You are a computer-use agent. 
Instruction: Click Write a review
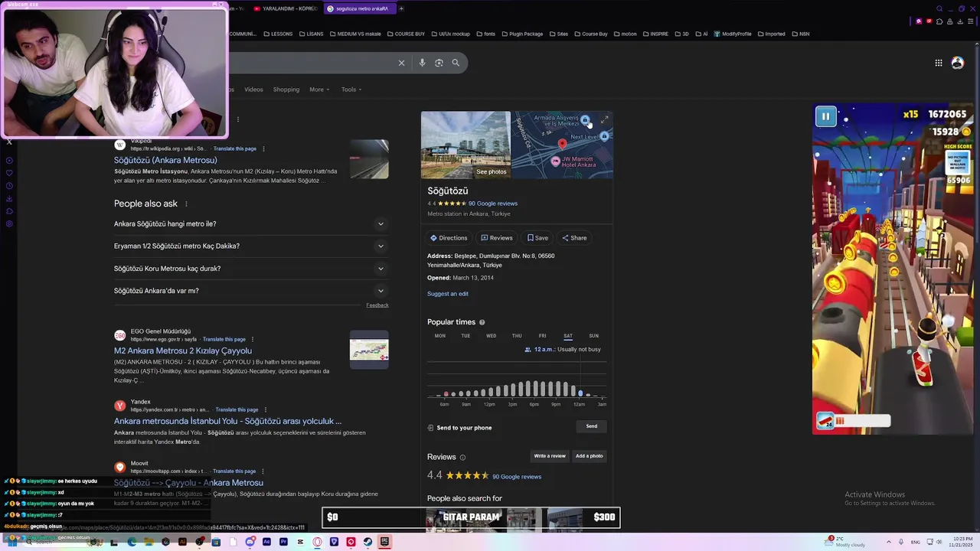point(550,456)
